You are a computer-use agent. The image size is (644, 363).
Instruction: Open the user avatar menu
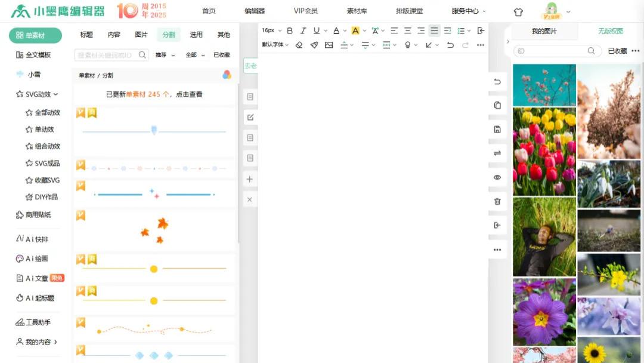click(x=551, y=11)
